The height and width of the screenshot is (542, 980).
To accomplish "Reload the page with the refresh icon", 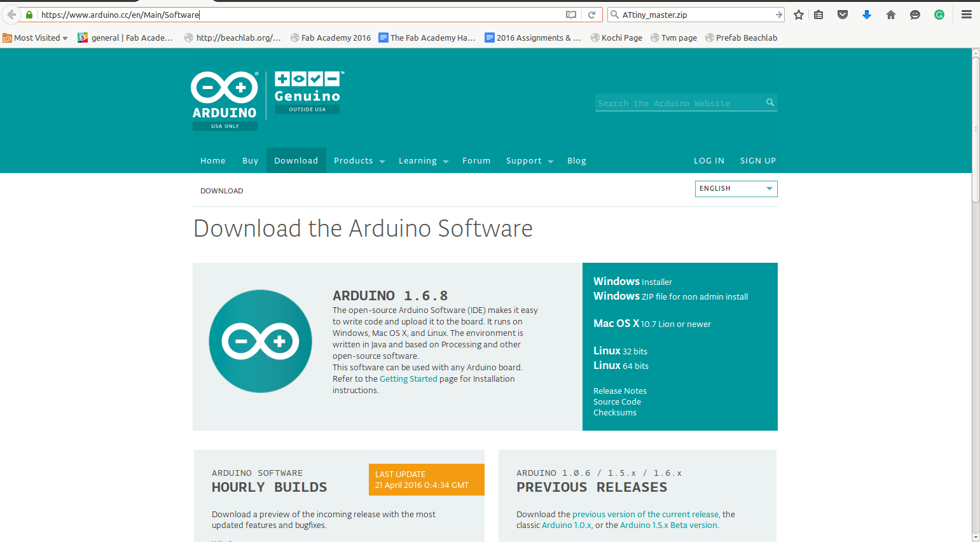I will (x=591, y=15).
